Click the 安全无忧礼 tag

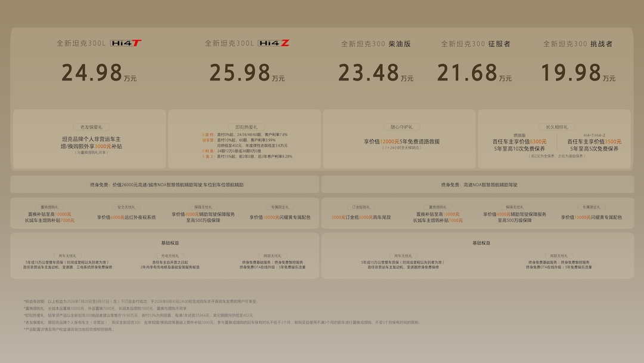(126, 207)
